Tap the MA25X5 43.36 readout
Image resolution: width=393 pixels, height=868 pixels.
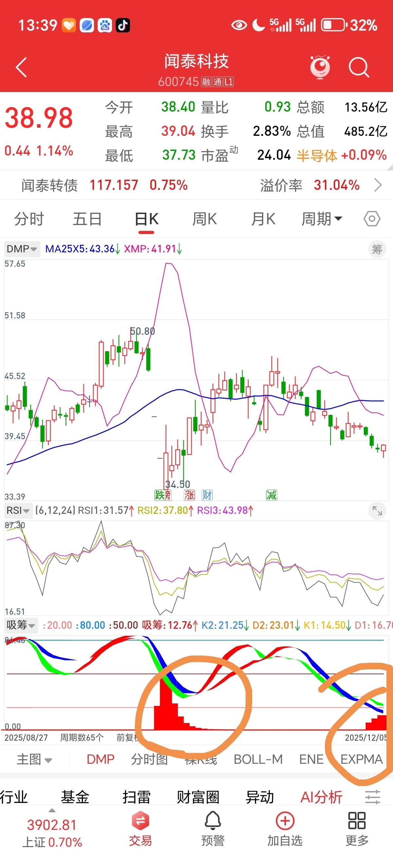pos(83,249)
